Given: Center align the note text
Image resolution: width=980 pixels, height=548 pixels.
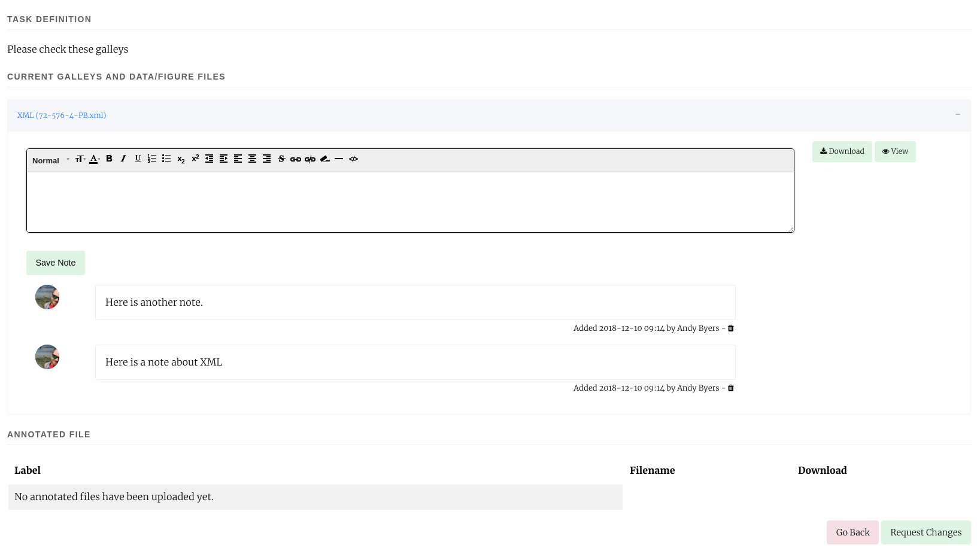Looking at the screenshot, I should pyautogui.click(x=252, y=159).
